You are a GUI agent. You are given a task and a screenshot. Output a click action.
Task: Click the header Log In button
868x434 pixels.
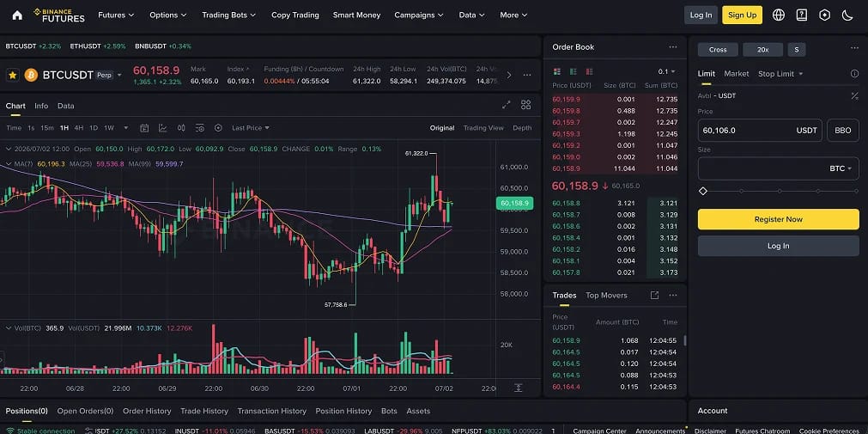[x=701, y=15]
